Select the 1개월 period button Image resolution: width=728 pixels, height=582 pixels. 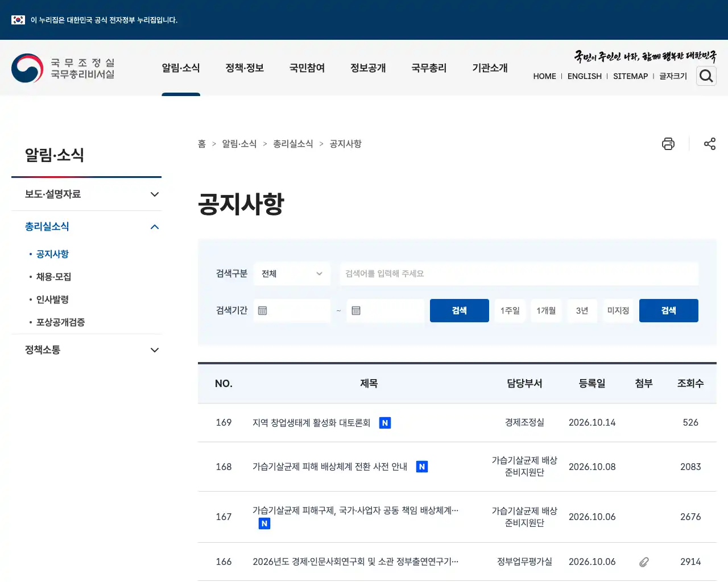(x=546, y=311)
